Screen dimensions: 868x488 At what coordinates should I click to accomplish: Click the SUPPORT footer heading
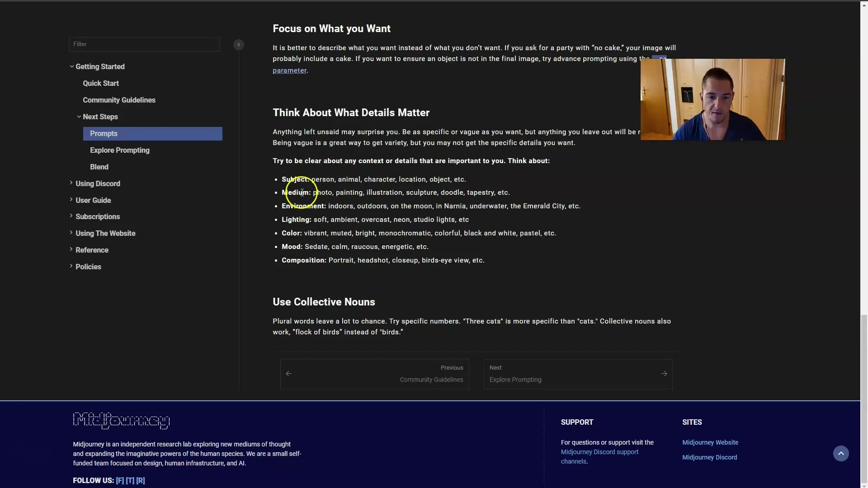[577, 422]
